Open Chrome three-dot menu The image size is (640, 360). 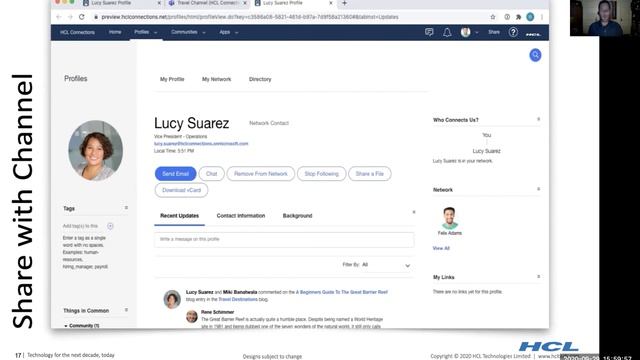click(542, 17)
